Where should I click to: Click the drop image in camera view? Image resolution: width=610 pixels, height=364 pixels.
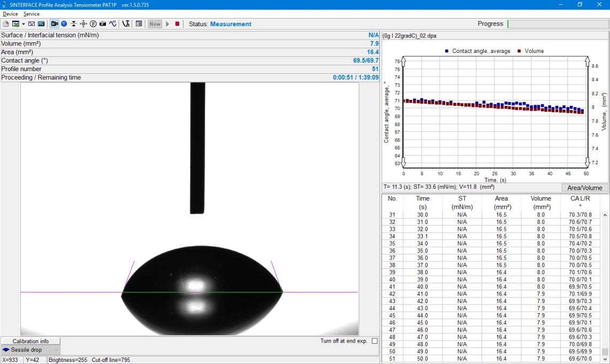click(x=202, y=290)
